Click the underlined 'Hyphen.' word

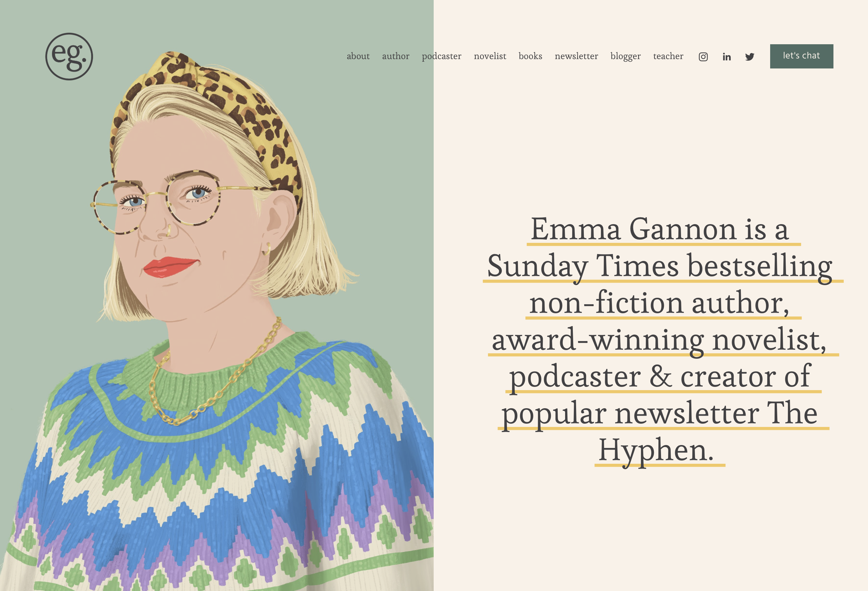click(656, 451)
